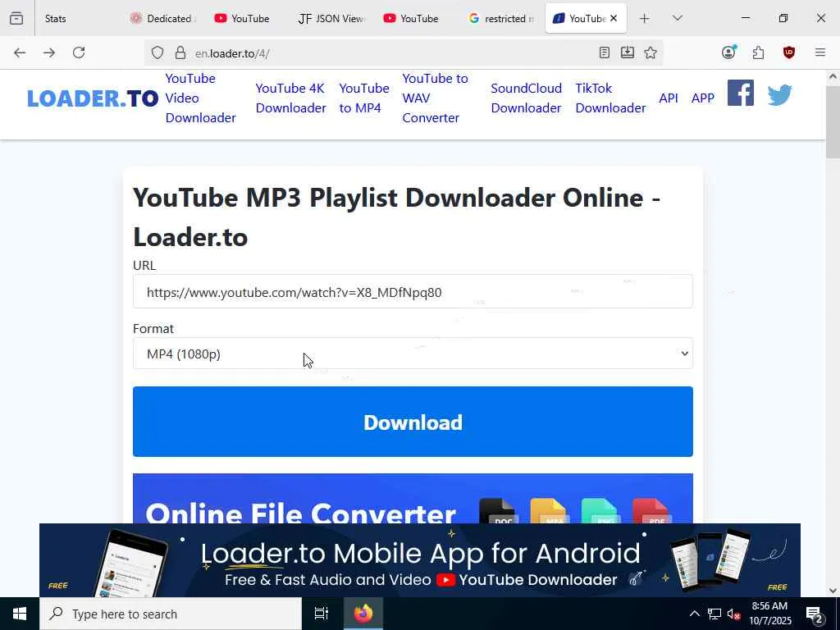Click the Online File Converter banner
Screen dimensions: 840x630
tap(413, 498)
